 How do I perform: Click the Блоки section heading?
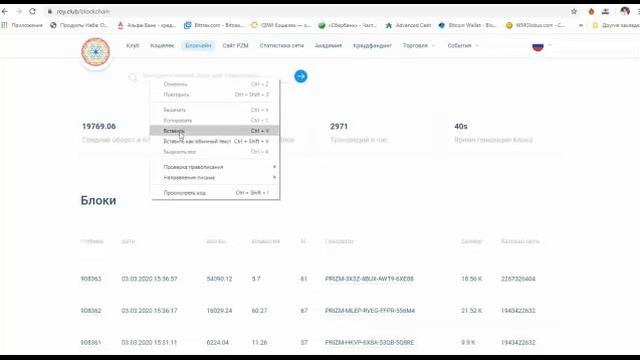click(98, 200)
